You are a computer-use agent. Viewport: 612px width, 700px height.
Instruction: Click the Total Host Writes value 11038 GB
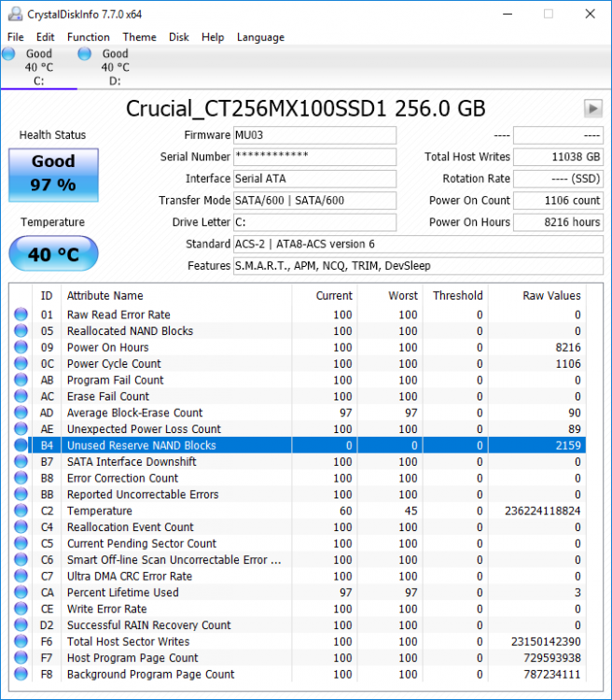click(559, 157)
